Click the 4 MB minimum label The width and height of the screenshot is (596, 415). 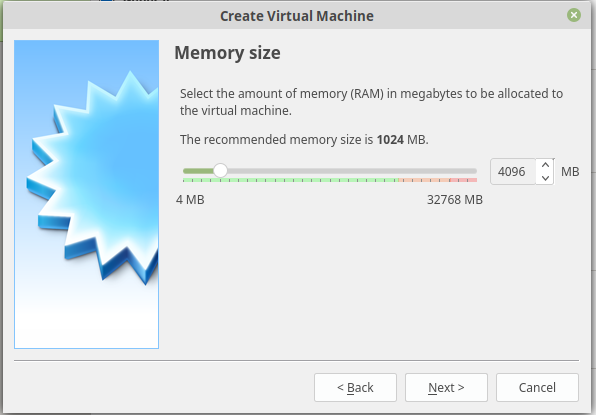[190, 200]
